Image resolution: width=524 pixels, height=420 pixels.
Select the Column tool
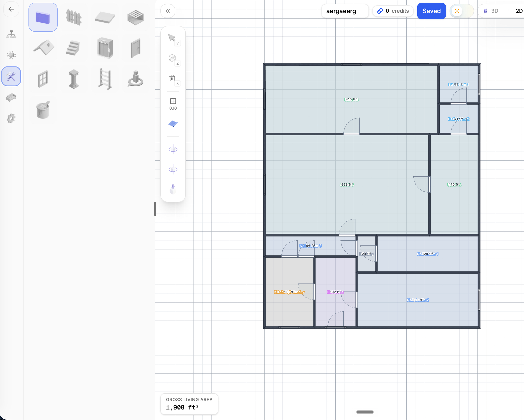coord(74,79)
